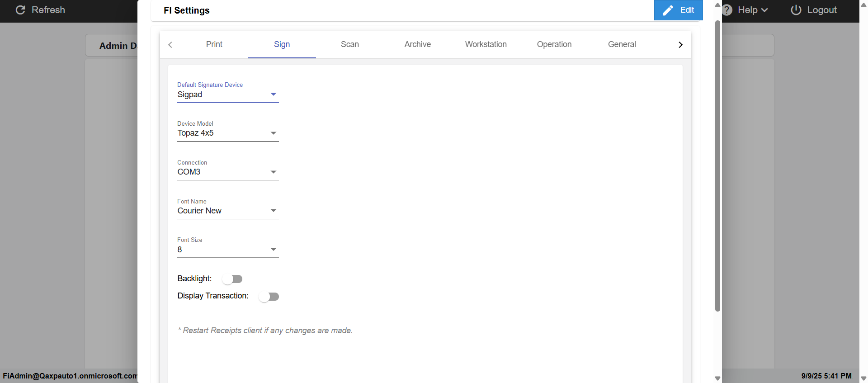
Task: Switch to the Print tab
Action: [214, 44]
